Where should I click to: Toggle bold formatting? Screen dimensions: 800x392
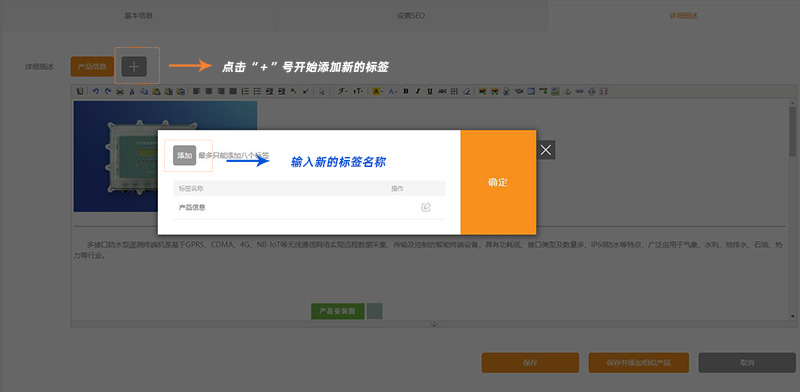point(406,91)
